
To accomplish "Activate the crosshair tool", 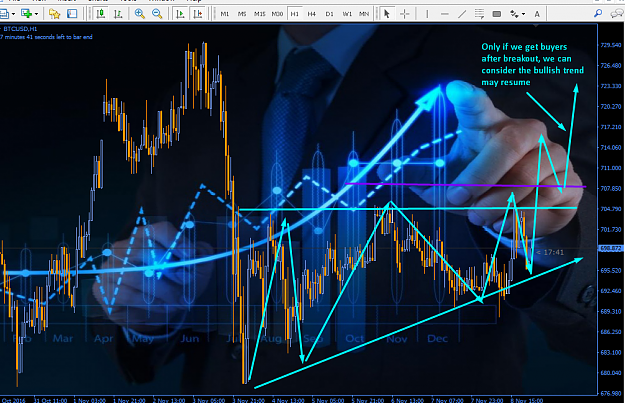I will [405, 14].
